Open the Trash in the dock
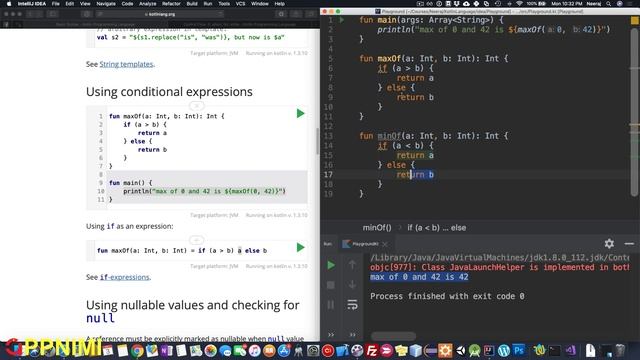Image resolution: width=640 pixels, height=360 pixels. pyautogui.click(x=620, y=351)
